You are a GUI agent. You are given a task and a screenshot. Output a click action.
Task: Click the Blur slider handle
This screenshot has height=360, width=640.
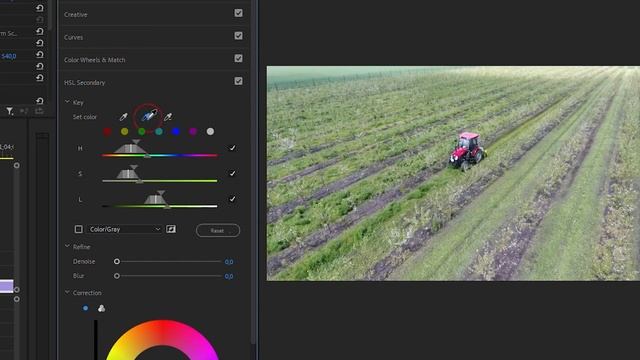117,276
